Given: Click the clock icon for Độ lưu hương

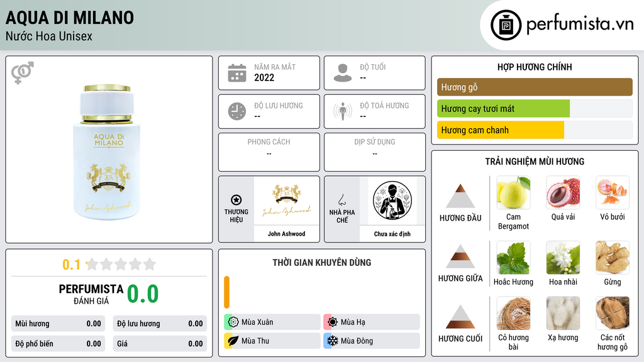Looking at the screenshot, I should (x=237, y=111).
